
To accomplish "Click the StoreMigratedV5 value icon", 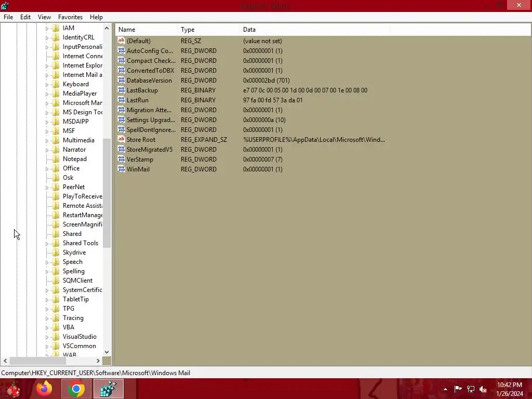I will point(121,149).
